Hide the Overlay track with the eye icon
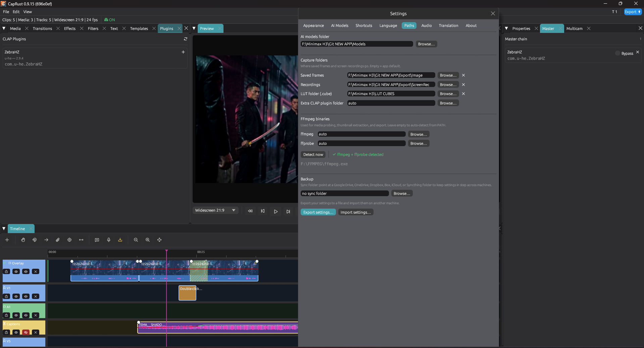 point(16,271)
